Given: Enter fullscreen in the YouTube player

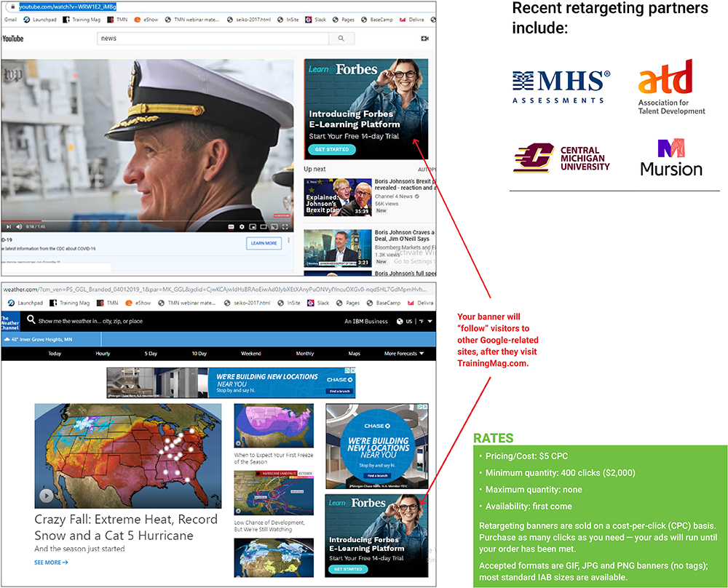Looking at the screenshot, I should pyautogui.click(x=285, y=227).
